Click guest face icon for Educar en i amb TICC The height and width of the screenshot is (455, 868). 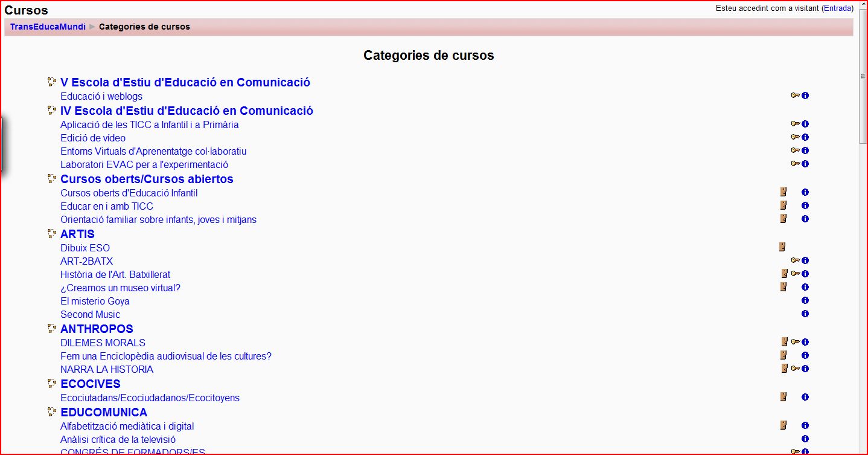(783, 205)
